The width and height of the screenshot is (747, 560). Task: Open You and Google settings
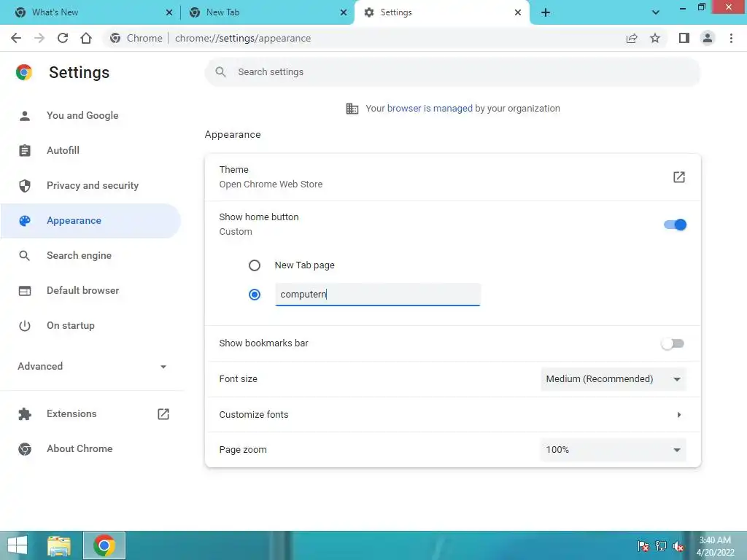tap(90, 115)
